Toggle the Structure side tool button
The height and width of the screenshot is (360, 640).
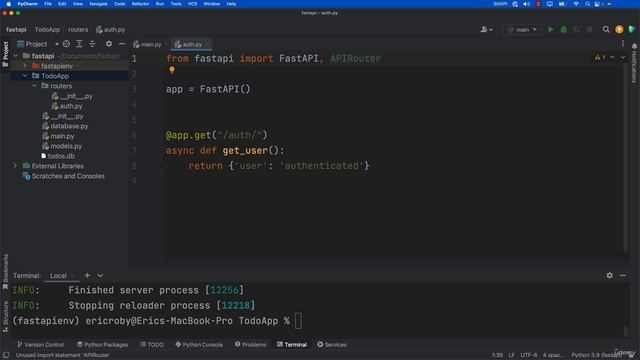[x=5, y=316]
